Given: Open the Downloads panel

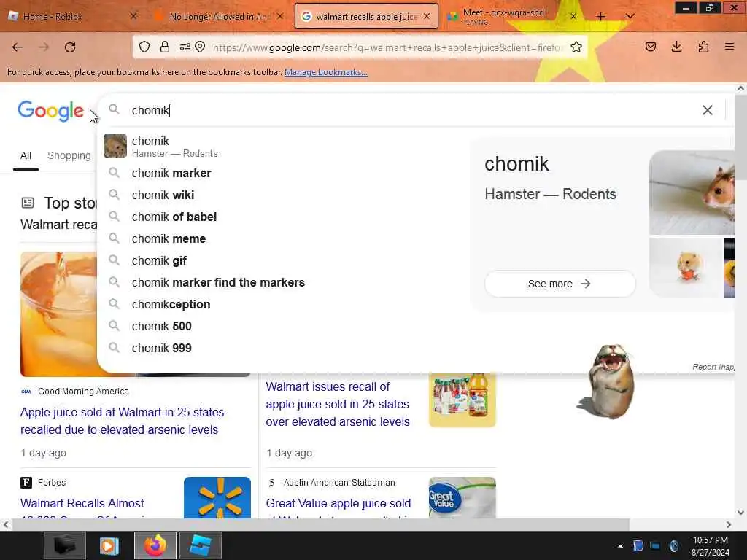Looking at the screenshot, I should point(676,47).
